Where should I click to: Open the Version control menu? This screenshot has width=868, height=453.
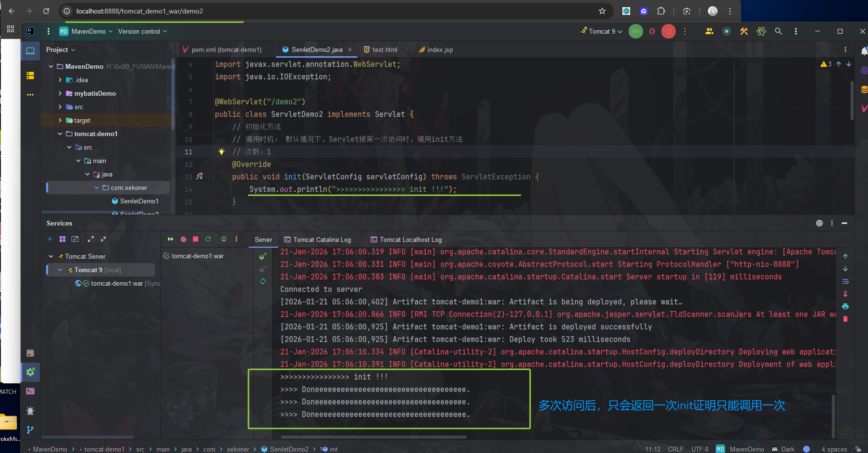point(140,31)
